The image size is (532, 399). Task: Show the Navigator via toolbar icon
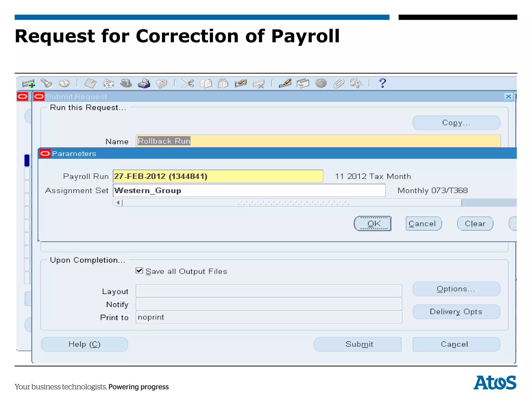(64, 83)
